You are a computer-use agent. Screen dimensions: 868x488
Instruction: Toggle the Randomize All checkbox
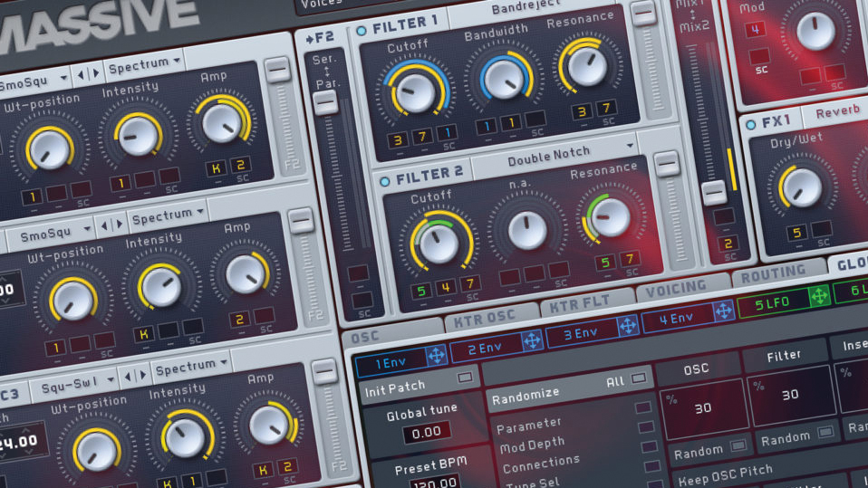(638, 378)
